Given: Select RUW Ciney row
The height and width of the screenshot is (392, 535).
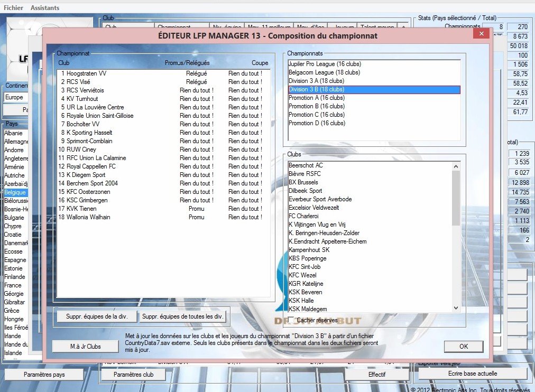Looking at the screenshot, I should click(163, 150).
